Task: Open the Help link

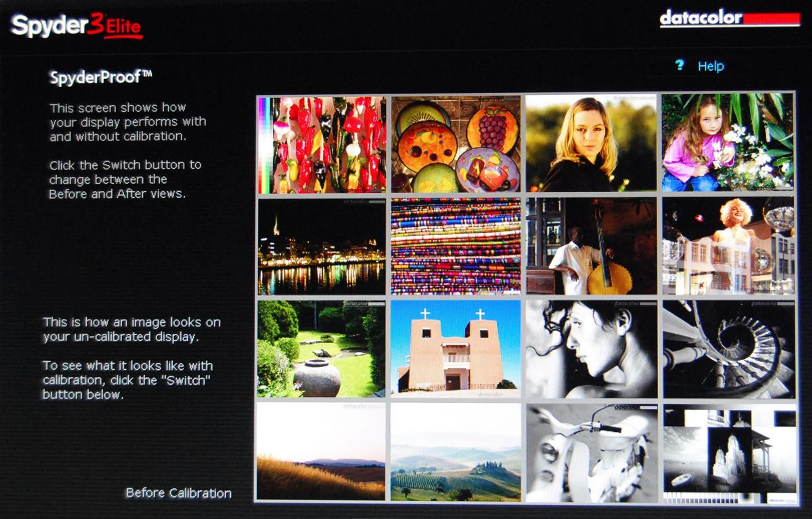Action: [x=711, y=66]
